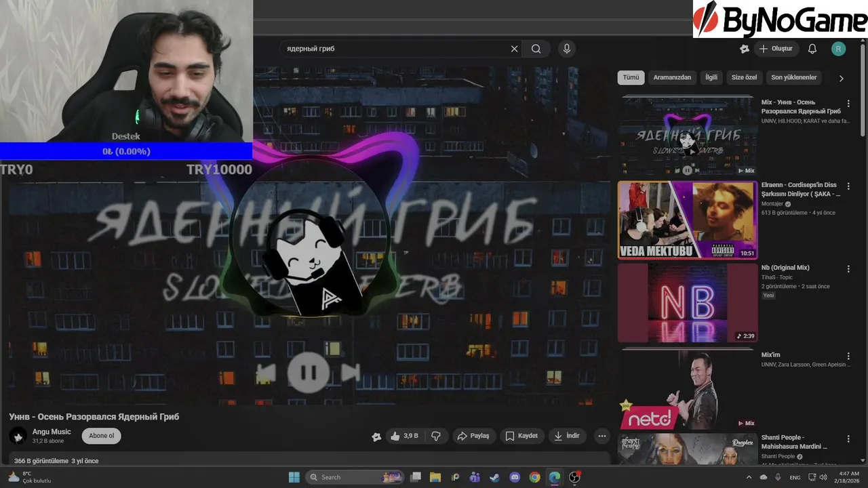Screen dimensions: 868x488
Task: Open Elraenn - Cordiseps'in Diss title link
Action: pos(800,189)
